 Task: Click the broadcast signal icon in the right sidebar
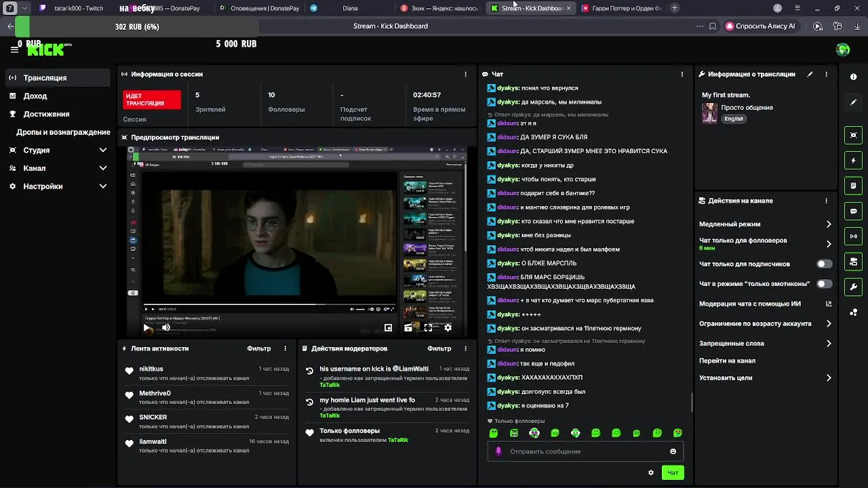pyautogui.click(x=853, y=237)
